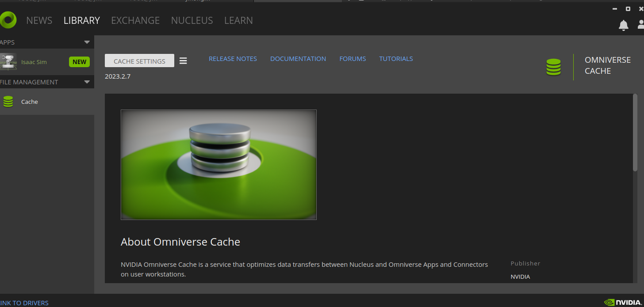Viewport: 644px width, 307px height.
Task: Click the Isaac Sim app icon
Action: click(x=8, y=62)
